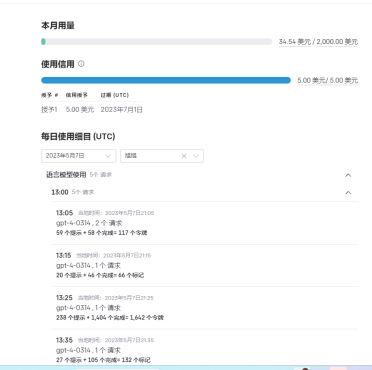
Task: Select the 13:35 usage entry
Action: point(204,350)
